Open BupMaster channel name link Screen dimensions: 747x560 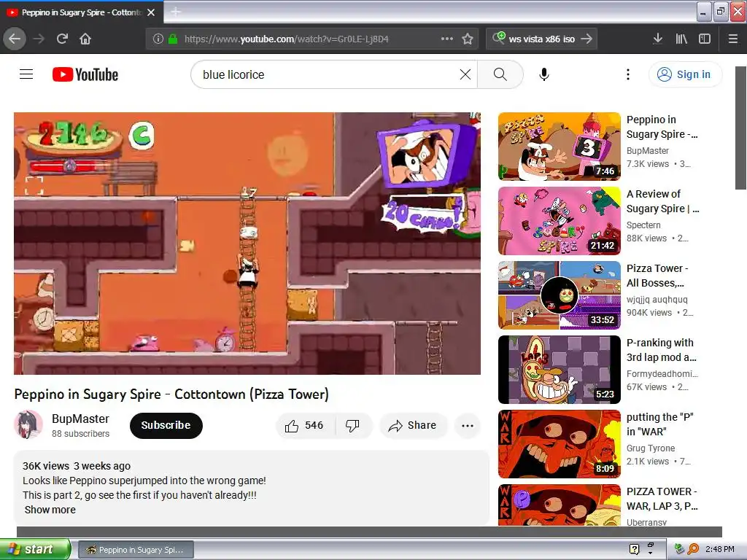click(x=80, y=419)
